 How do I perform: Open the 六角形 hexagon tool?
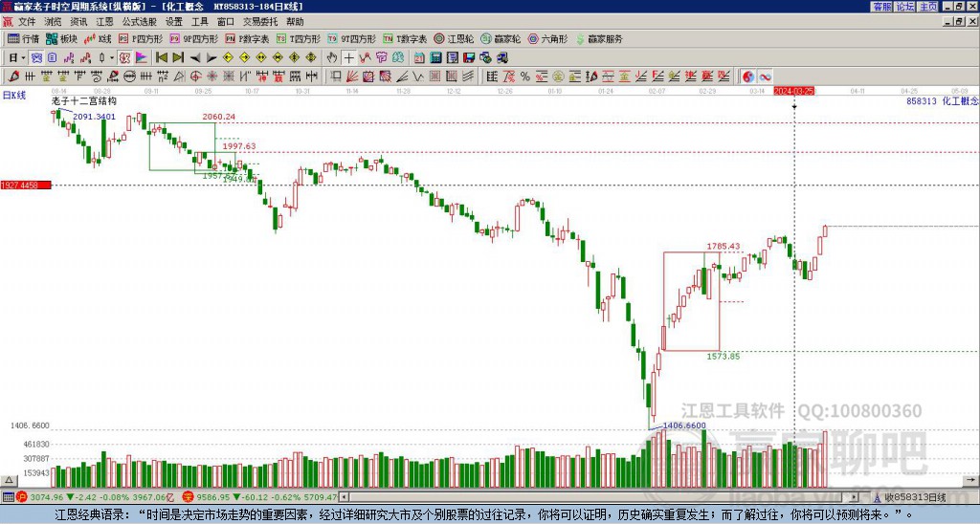[x=547, y=38]
